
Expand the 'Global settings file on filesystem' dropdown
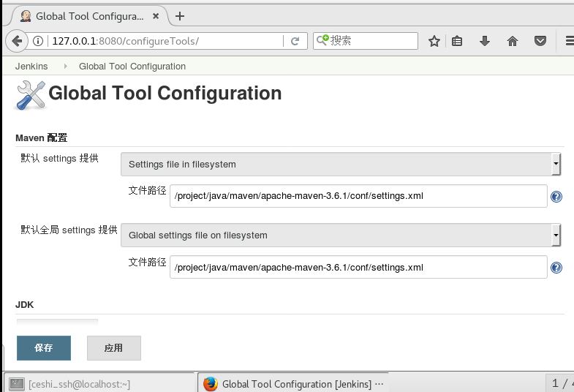tap(340, 235)
